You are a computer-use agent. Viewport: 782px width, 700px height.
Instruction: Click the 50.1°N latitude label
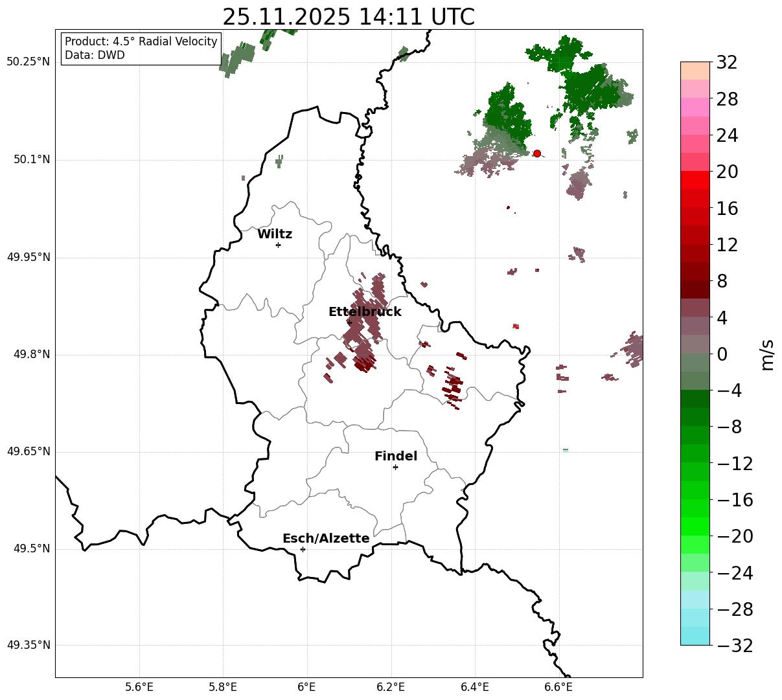coord(31,159)
